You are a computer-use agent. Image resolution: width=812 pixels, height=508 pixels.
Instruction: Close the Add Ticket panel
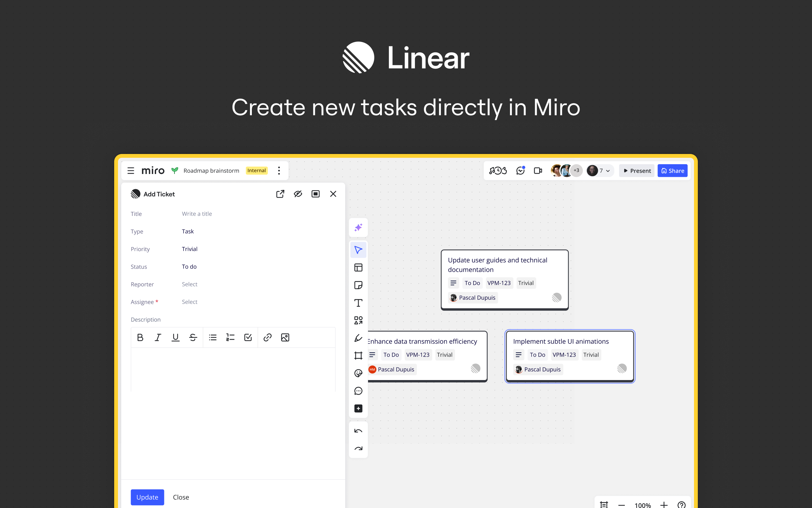(333, 194)
